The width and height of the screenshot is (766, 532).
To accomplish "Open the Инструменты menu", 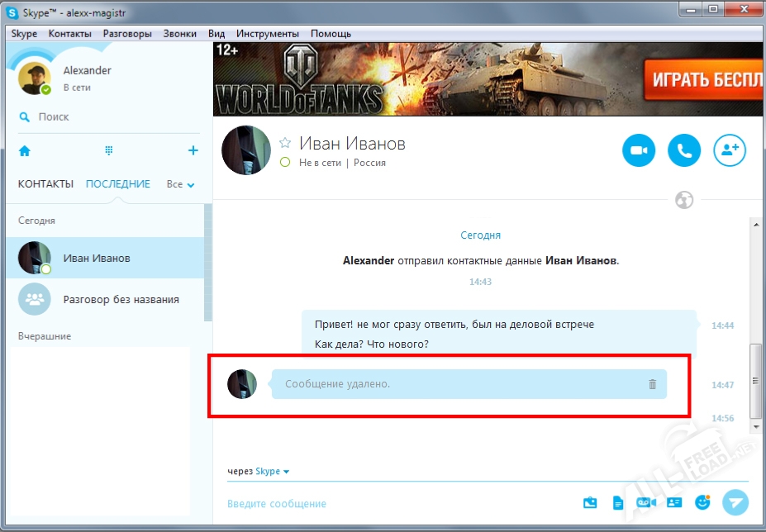I will pos(267,34).
